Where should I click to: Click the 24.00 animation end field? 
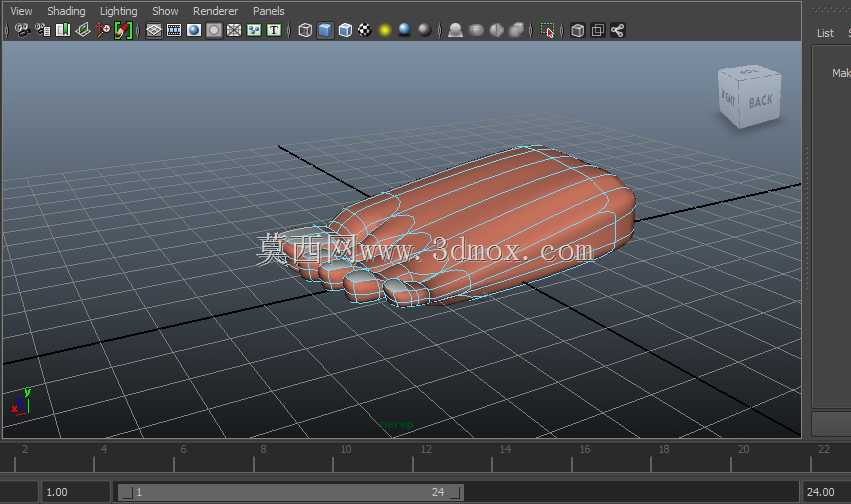pos(827,492)
